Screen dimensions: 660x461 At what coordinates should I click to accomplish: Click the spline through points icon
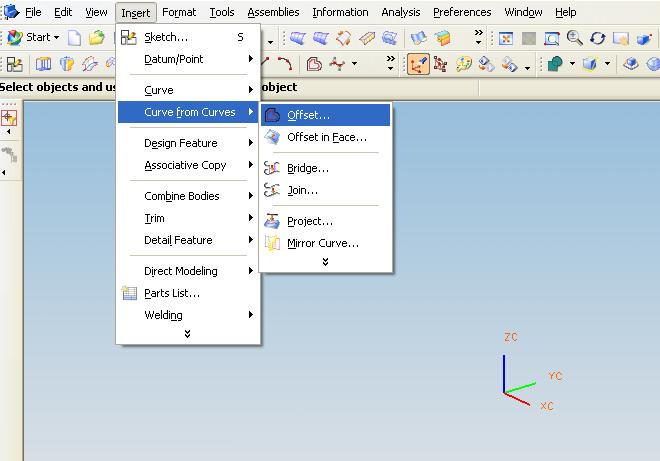pos(337,64)
